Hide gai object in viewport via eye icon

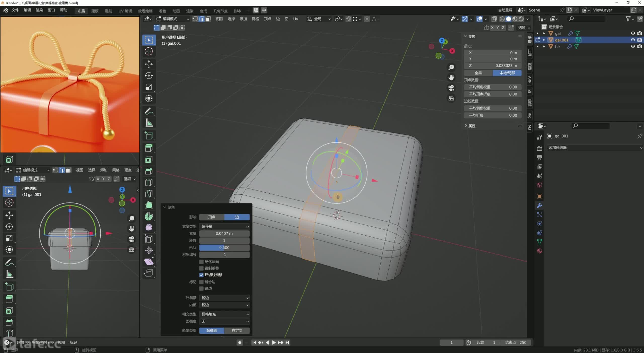633,33
